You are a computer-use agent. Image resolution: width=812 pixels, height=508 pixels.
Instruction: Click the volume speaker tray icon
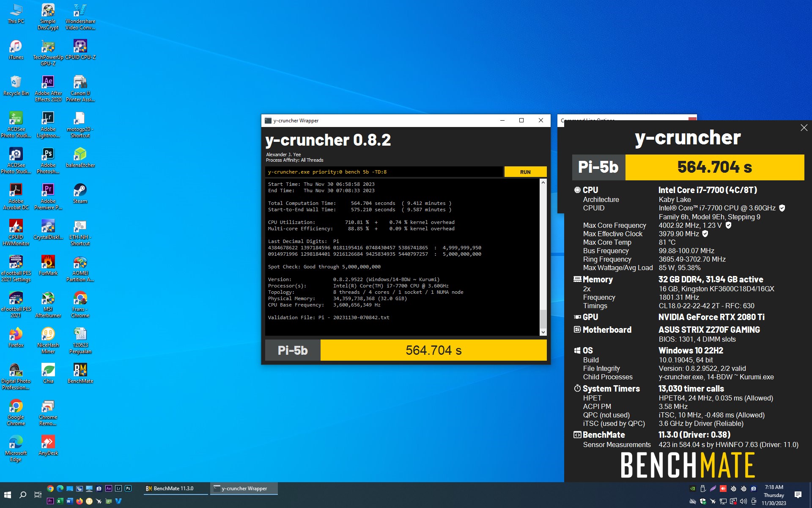[x=743, y=501]
